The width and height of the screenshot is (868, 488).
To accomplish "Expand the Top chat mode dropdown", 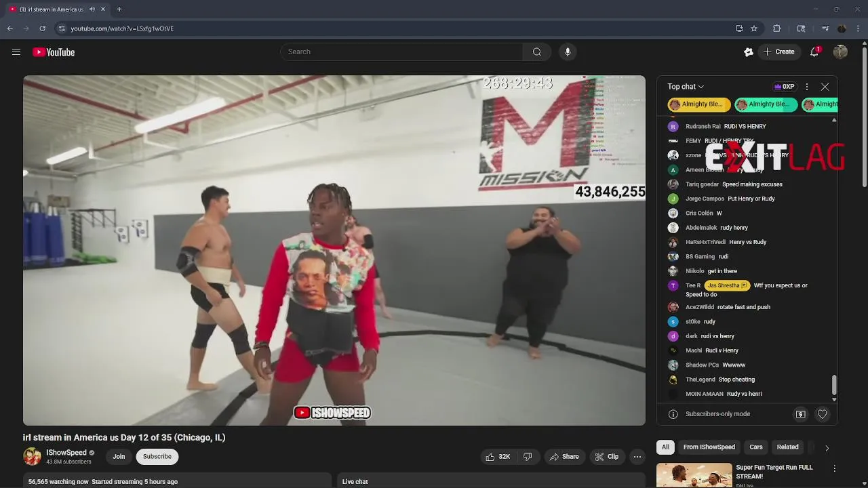I will click(x=686, y=87).
